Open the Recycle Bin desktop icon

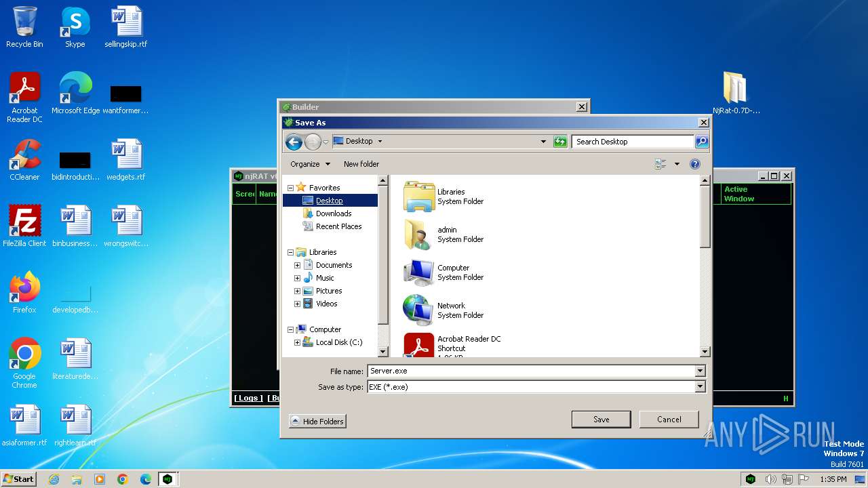coord(24,27)
